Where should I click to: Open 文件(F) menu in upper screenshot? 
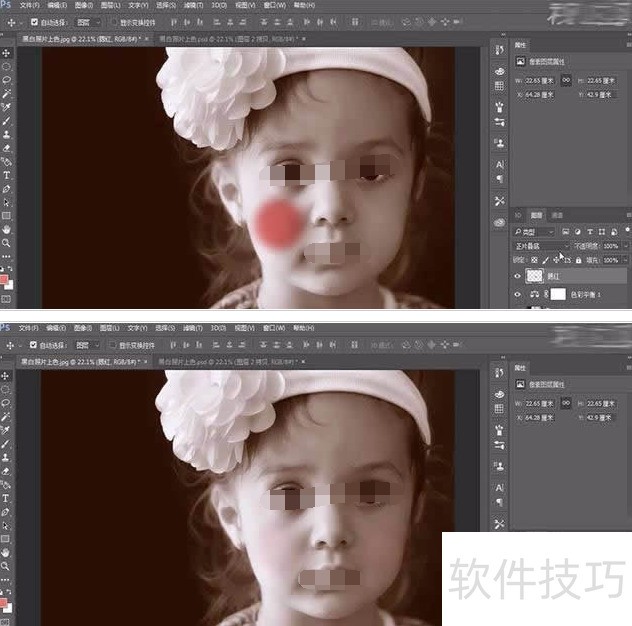(29, 6)
